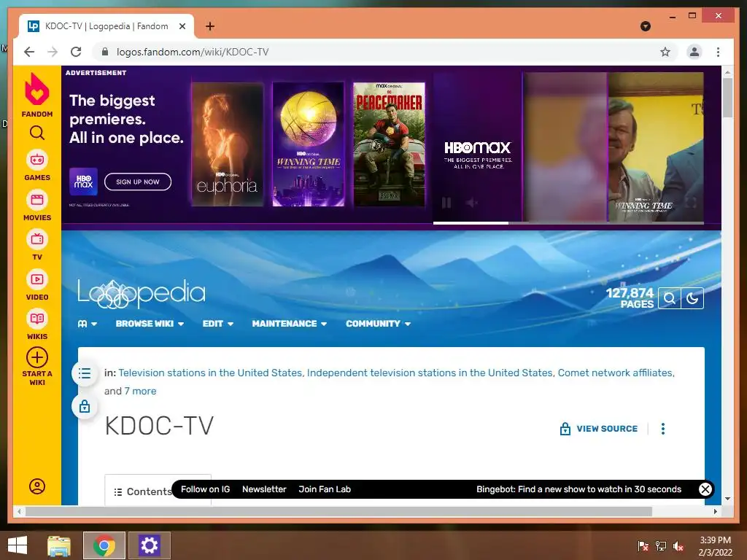Click the site lock icon in address bar
Viewport: 747px width, 560px height.
[105, 52]
